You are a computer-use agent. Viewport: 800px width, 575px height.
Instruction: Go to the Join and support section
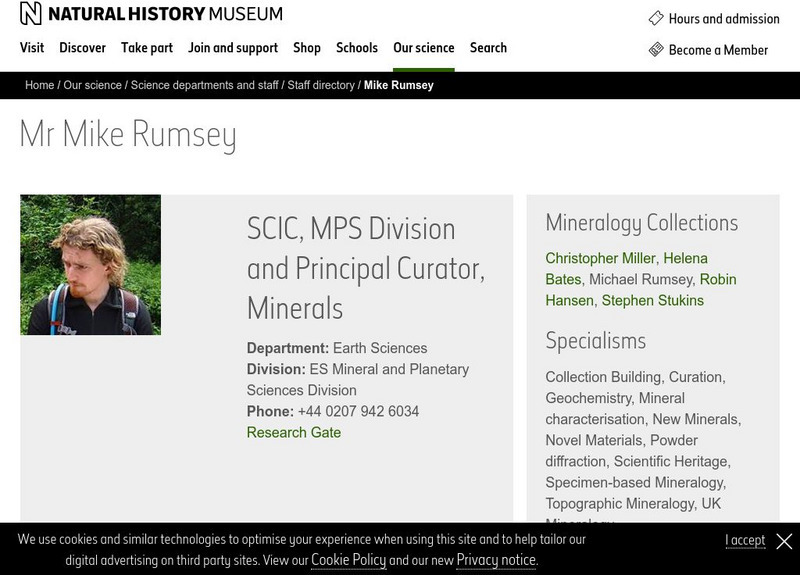[233, 48]
